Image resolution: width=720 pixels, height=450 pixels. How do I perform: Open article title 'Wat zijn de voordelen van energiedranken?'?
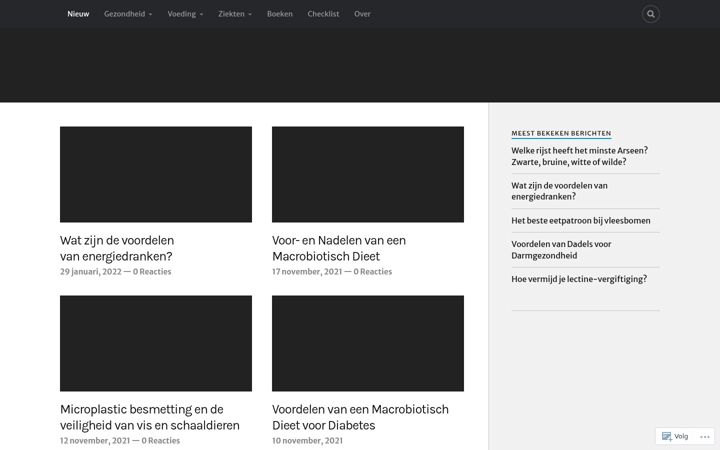point(117,248)
